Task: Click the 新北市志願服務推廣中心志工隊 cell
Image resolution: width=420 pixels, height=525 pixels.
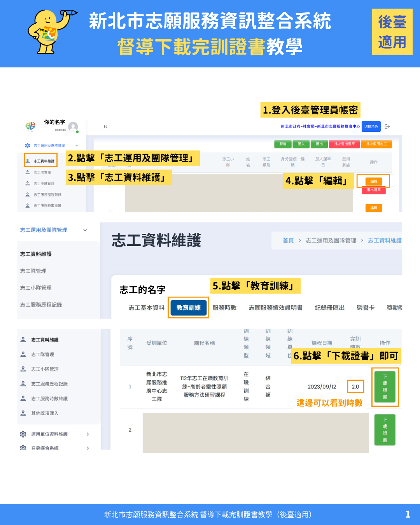Action: (157, 387)
